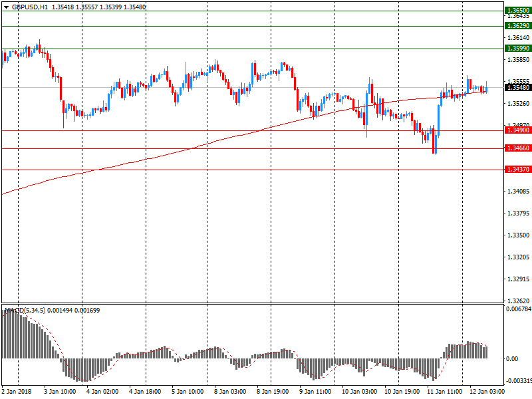This screenshot has height=399, width=532.
Task: Click the 11 Jan 11:00 time axis label
Action: click(444, 391)
